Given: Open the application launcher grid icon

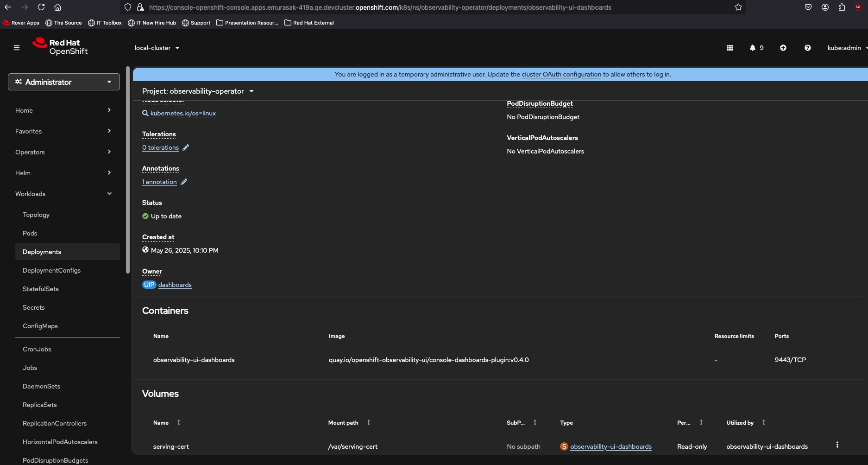Looking at the screenshot, I should pos(730,48).
